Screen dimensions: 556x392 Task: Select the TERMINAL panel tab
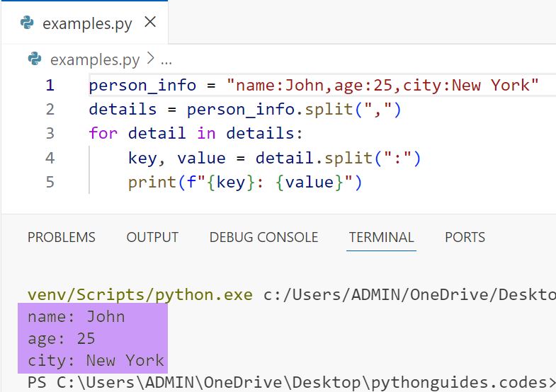click(381, 237)
